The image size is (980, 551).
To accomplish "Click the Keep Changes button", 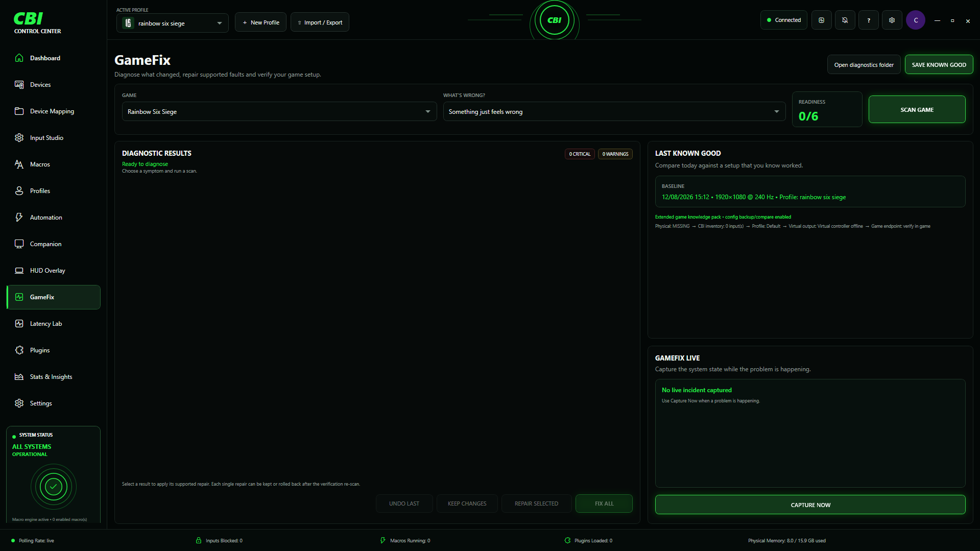I will (467, 504).
